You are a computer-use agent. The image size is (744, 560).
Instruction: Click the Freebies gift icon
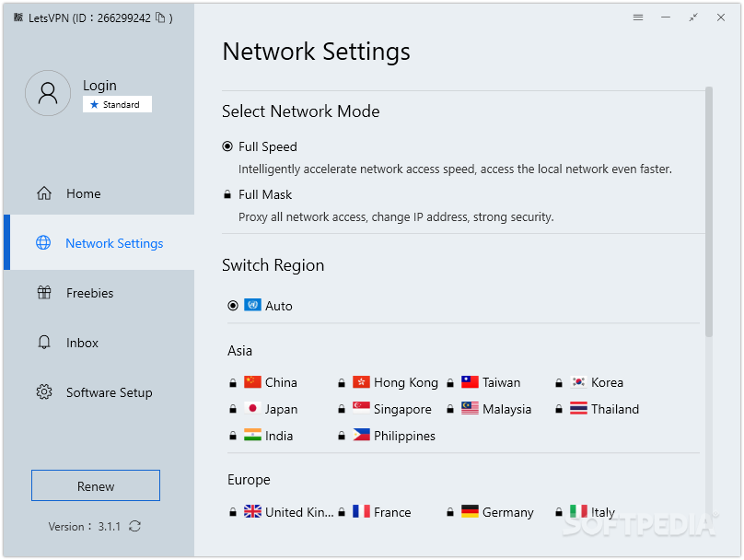pyautogui.click(x=44, y=293)
